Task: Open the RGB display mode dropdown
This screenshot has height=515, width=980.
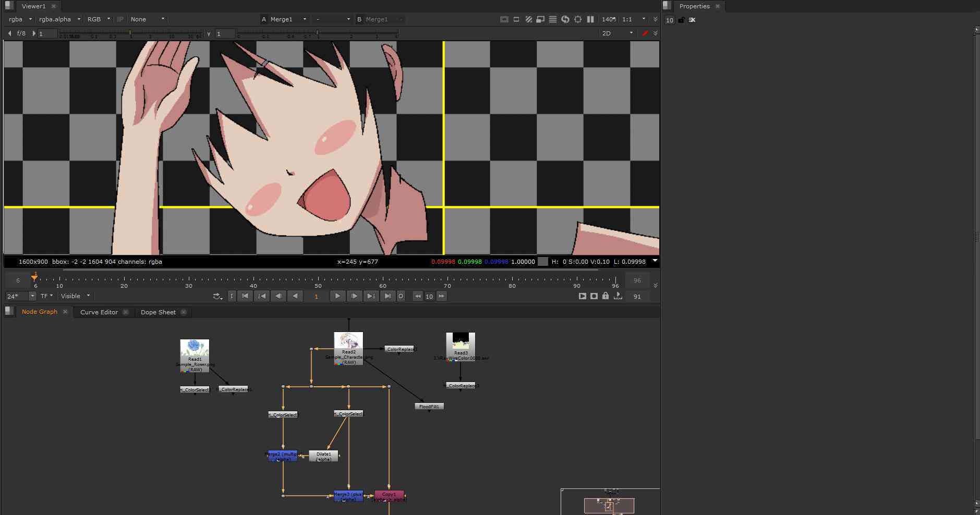Action: tap(99, 19)
